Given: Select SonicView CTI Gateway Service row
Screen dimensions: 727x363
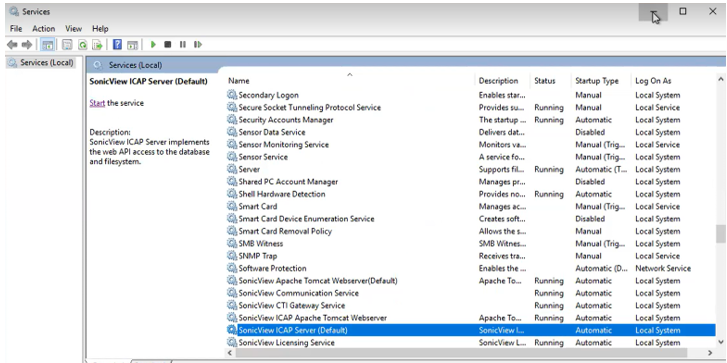Looking at the screenshot, I should (x=471, y=306).
